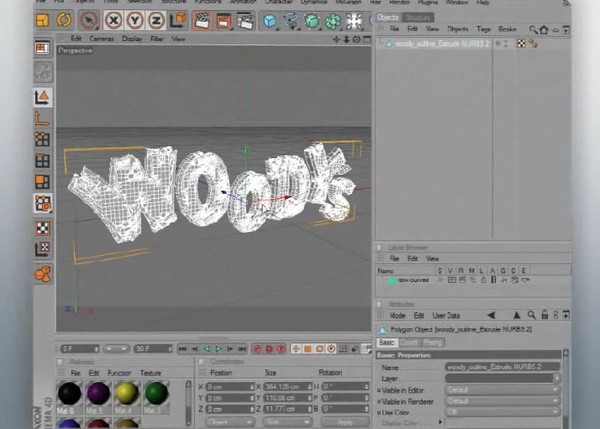Open Visible in Renderer dropdown
This screenshot has height=429, width=600.
[x=502, y=401]
